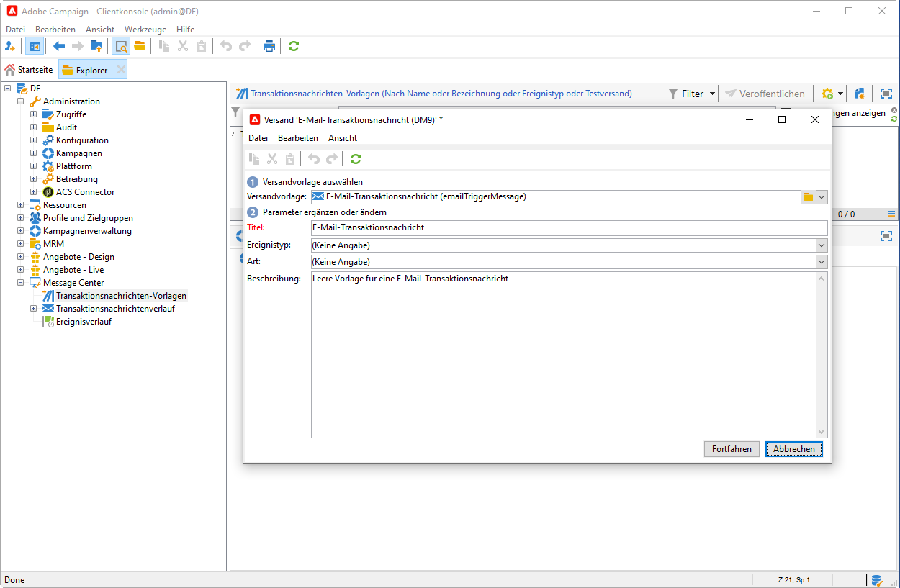
Task: Expand the Ressourcen tree node
Action: (21, 205)
